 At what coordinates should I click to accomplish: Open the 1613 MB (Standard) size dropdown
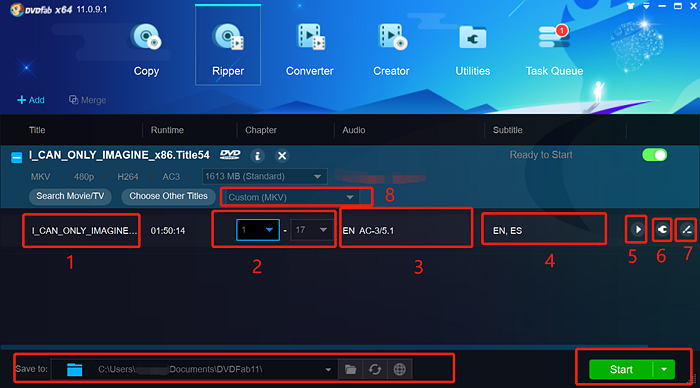264,176
